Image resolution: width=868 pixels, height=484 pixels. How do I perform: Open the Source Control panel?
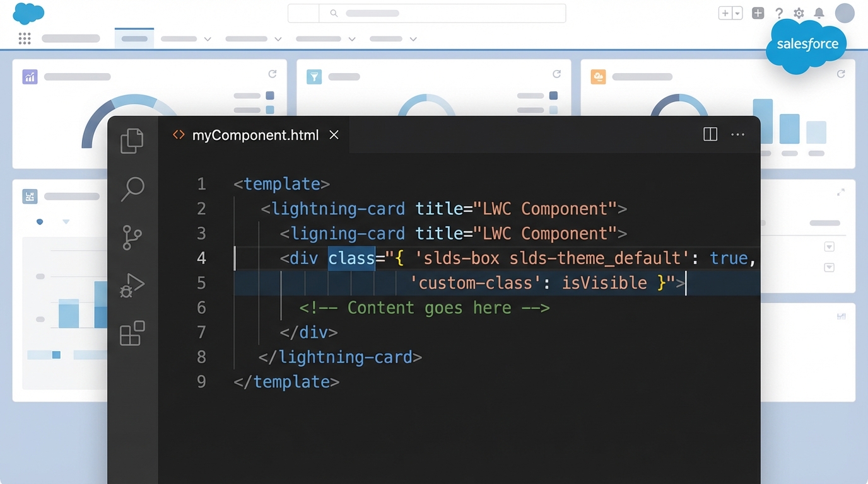(132, 238)
